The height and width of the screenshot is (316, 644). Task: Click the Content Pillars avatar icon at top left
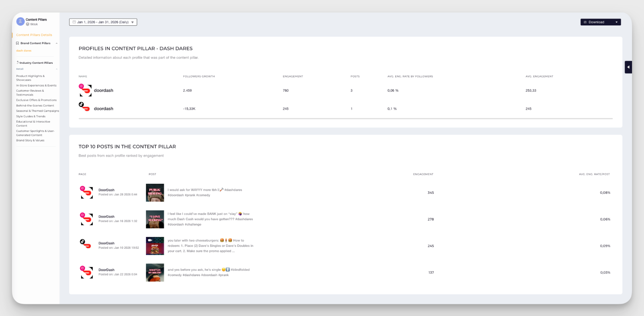click(20, 21)
